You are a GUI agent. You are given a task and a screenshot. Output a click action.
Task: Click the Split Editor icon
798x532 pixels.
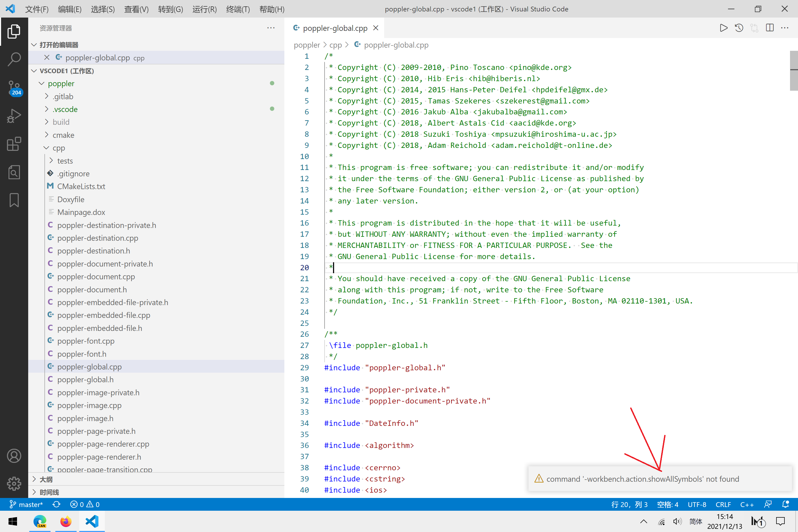[770, 28]
